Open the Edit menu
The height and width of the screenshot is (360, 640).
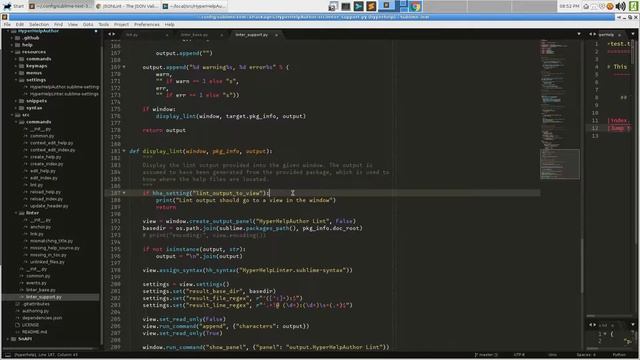pos(20,24)
